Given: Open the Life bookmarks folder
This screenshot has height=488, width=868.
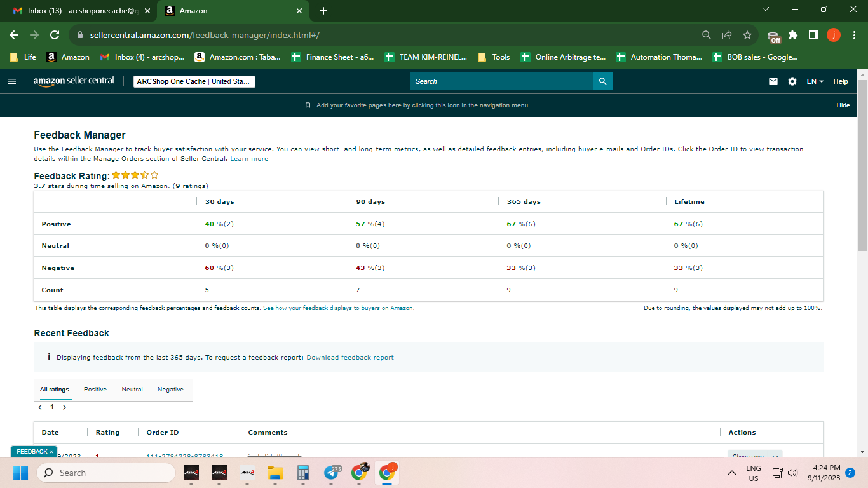Looking at the screenshot, I should (23, 57).
